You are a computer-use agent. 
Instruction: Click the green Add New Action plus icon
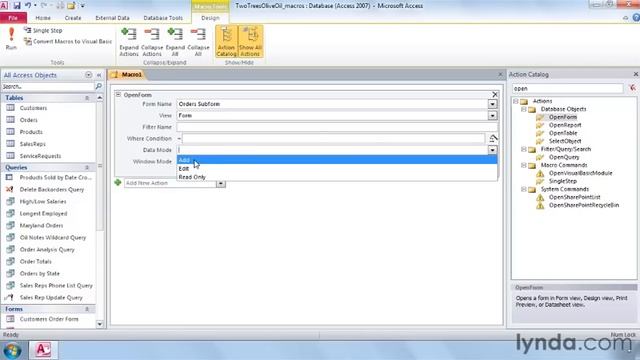click(118, 182)
